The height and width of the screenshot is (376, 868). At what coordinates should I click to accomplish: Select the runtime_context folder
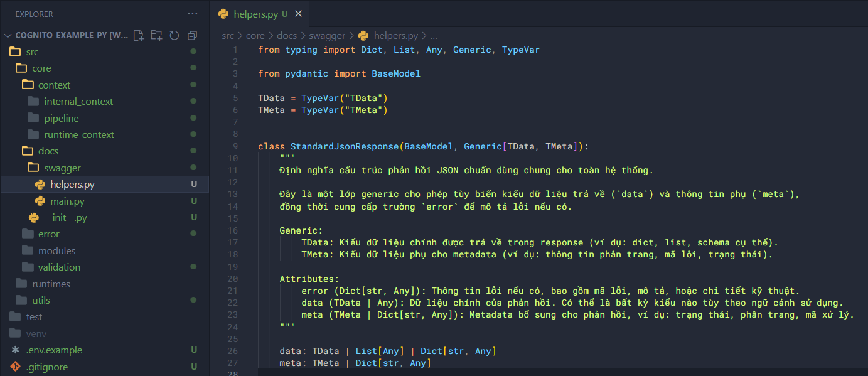click(79, 135)
